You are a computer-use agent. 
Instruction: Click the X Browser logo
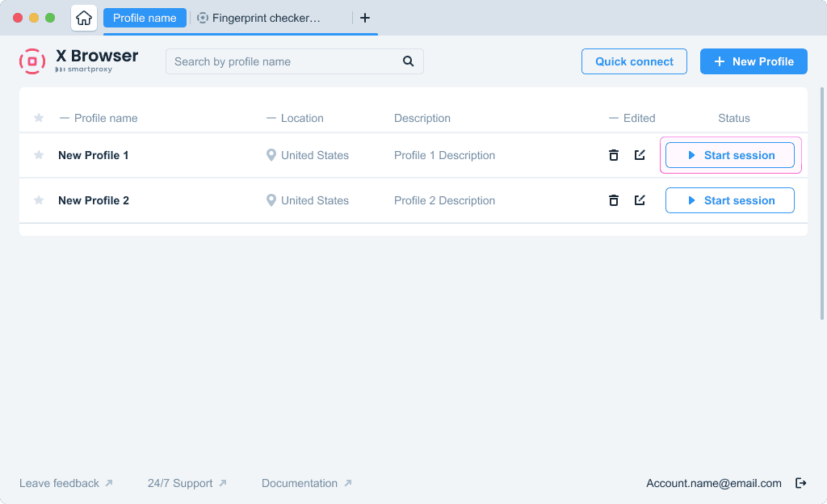click(78, 61)
